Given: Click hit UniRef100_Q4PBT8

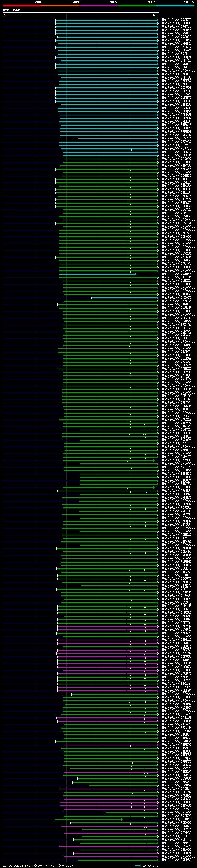Looking at the screenshot, I should [x=177, y=304].
